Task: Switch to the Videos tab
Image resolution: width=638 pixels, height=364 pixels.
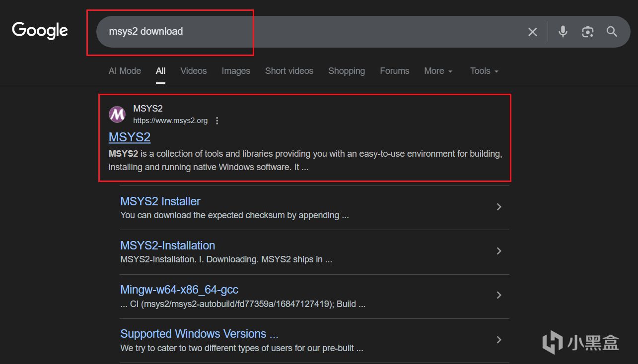Action: (x=193, y=71)
